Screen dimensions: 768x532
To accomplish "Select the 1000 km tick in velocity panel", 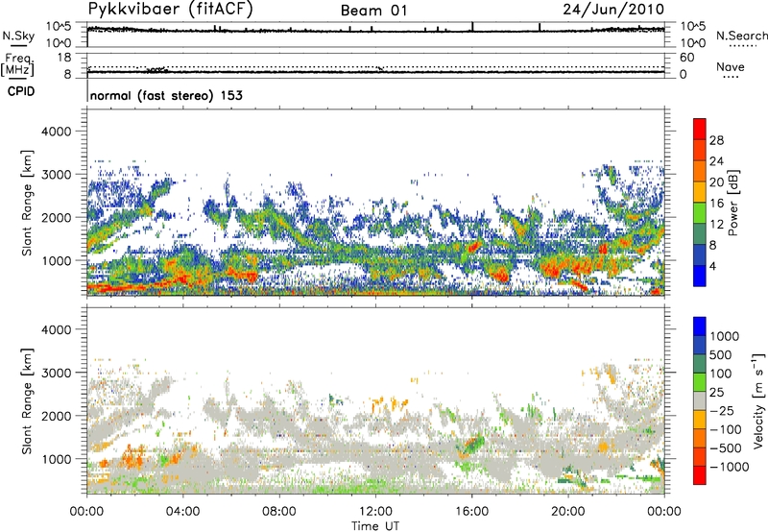I will click(x=56, y=459).
